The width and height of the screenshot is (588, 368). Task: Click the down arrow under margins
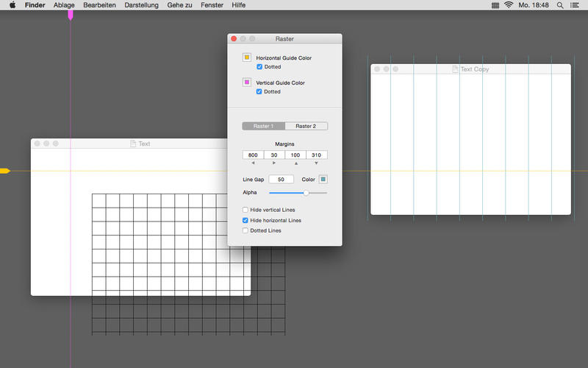316,163
